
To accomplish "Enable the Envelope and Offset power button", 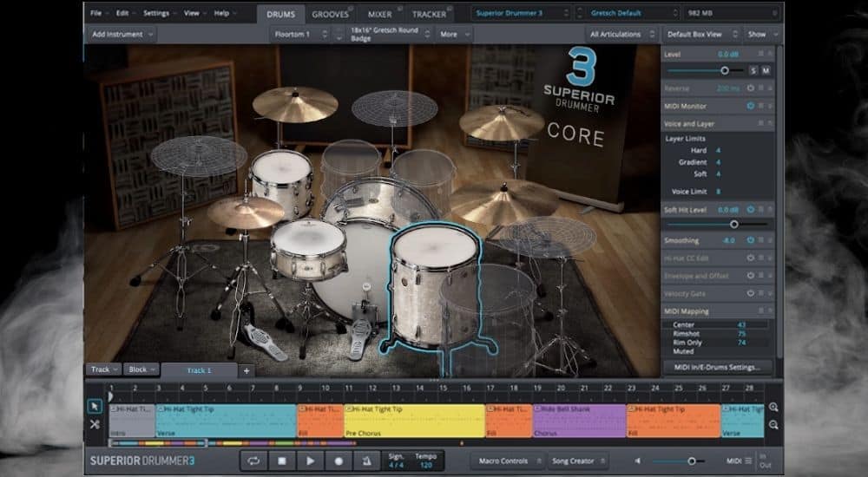I will pos(751,276).
